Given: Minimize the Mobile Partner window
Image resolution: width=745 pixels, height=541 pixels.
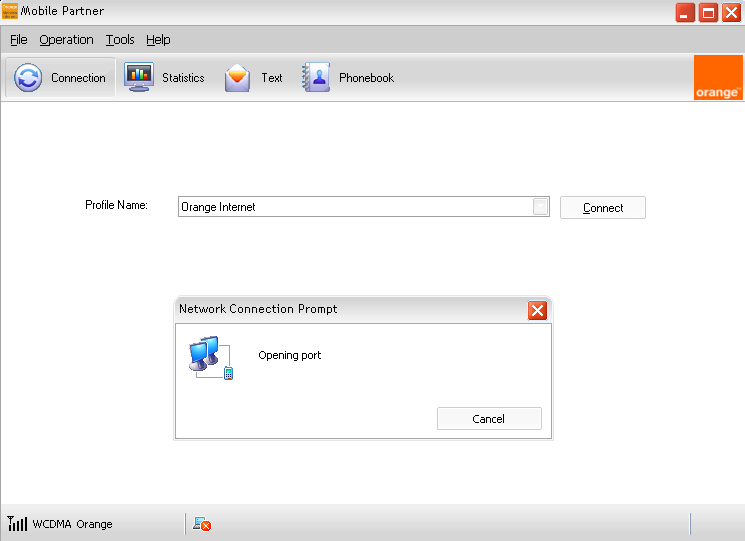Looking at the screenshot, I should (x=685, y=13).
